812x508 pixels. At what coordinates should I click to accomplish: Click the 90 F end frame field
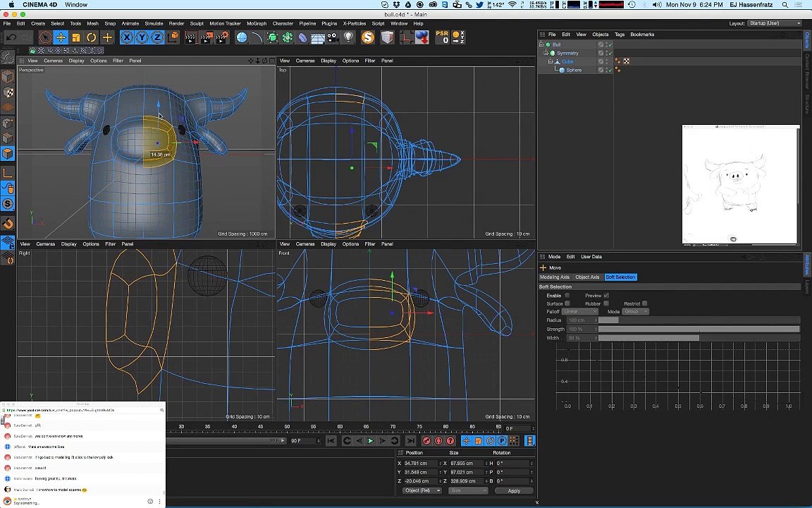pyautogui.click(x=305, y=440)
